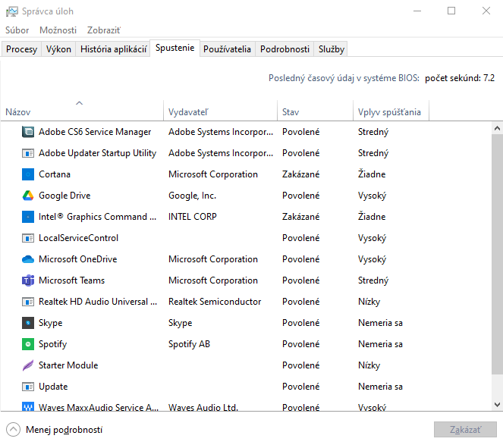
Task: Select the Spotify row name
Action: click(53, 344)
